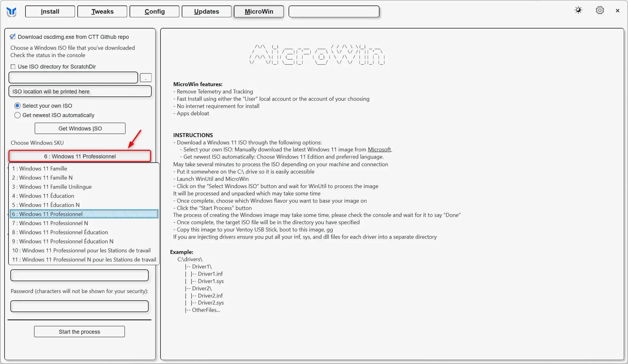This screenshot has width=628, height=364.
Task: Click the Password input field
Action: pos(79,306)
